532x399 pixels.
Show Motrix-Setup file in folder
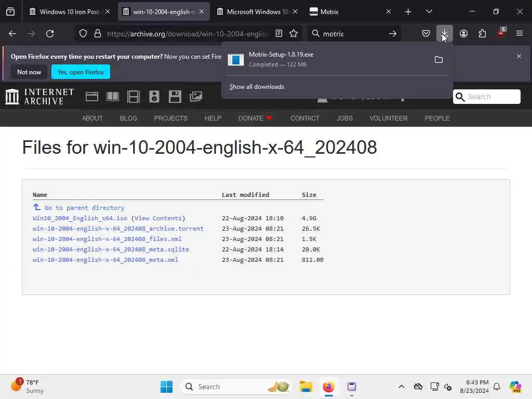pyautogui.click(x=438, y=60)
